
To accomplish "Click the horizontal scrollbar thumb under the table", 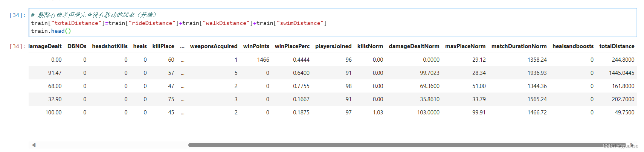I will tap(407, 145).
